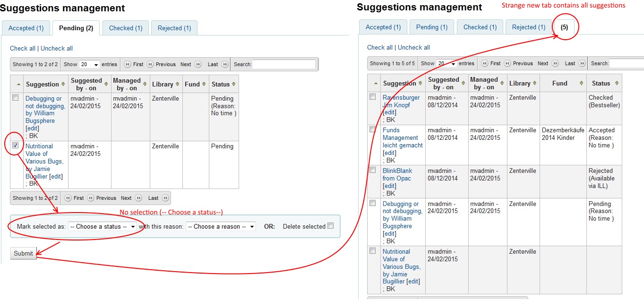Open the Ravensburger Jim Knopf suggestion link
The width and height of the screenshot is (644, 300).
pyautogui.click(x=401, y=101)
